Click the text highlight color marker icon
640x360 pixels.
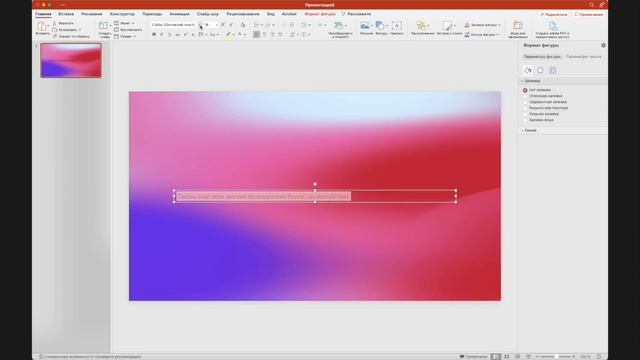tap(229, 35)
